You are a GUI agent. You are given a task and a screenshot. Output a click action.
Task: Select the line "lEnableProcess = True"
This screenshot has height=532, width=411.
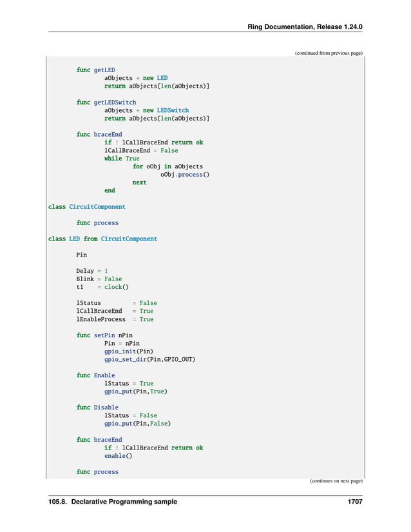[115, 319]
